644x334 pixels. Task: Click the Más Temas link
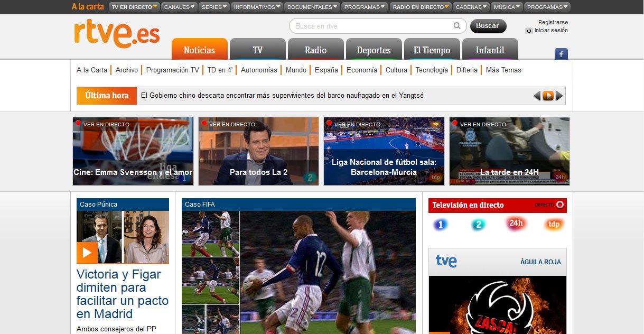coord(503,70)
